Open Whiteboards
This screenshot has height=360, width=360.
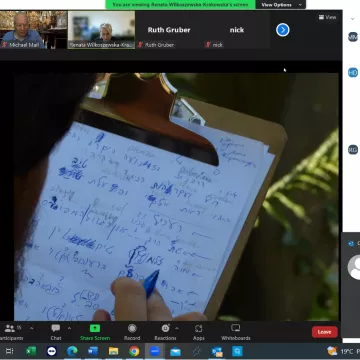click(236, 332)
